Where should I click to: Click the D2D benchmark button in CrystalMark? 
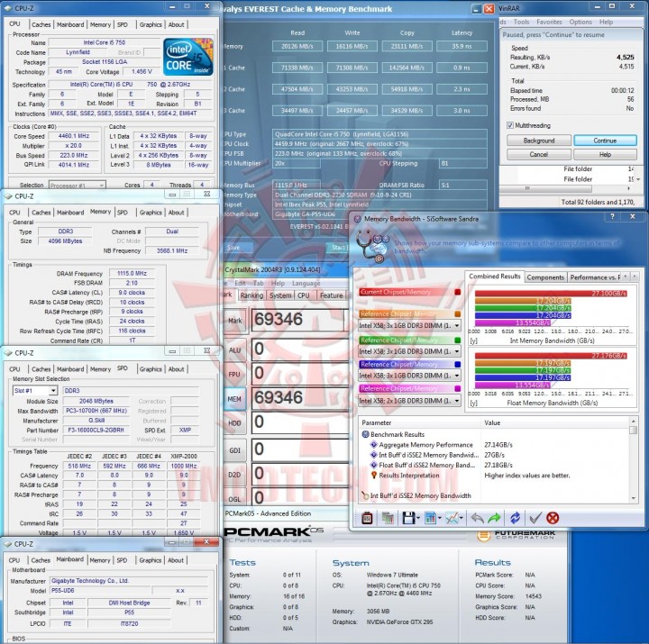tap(234, 475)
